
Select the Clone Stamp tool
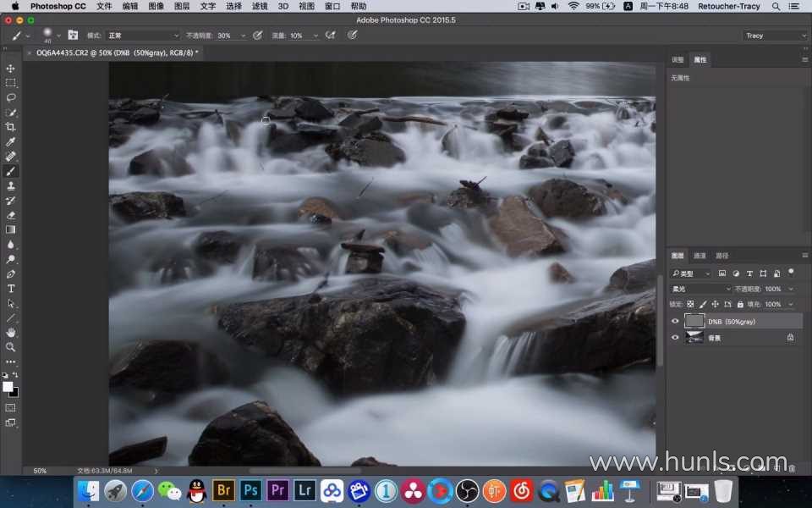[10, 186]
